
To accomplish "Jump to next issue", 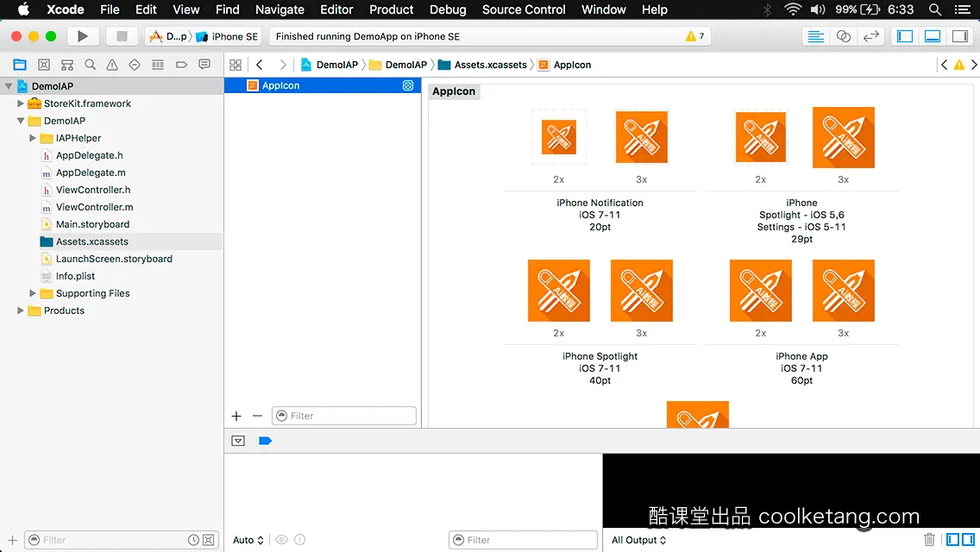I will tap(974, 65).
